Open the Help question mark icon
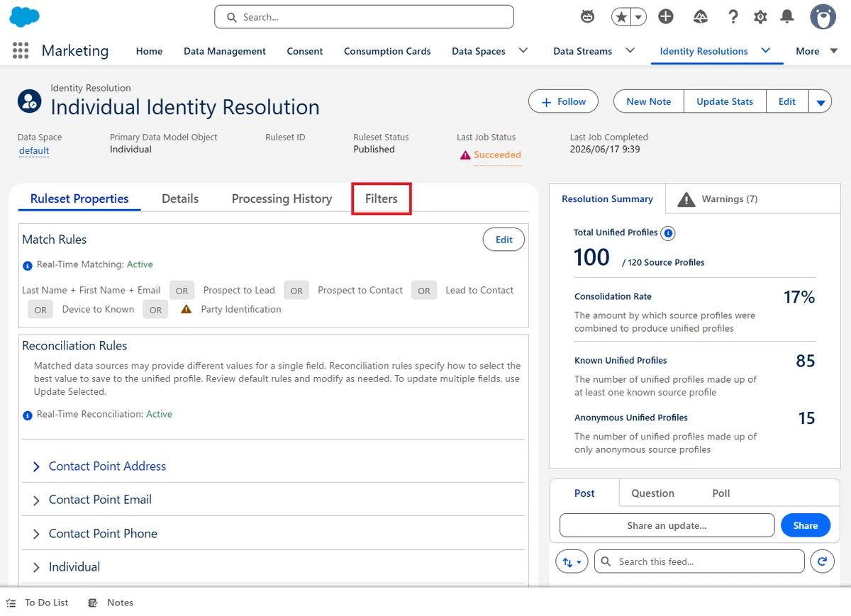Screen dimensions: 851x616 [x=733, y=17]
